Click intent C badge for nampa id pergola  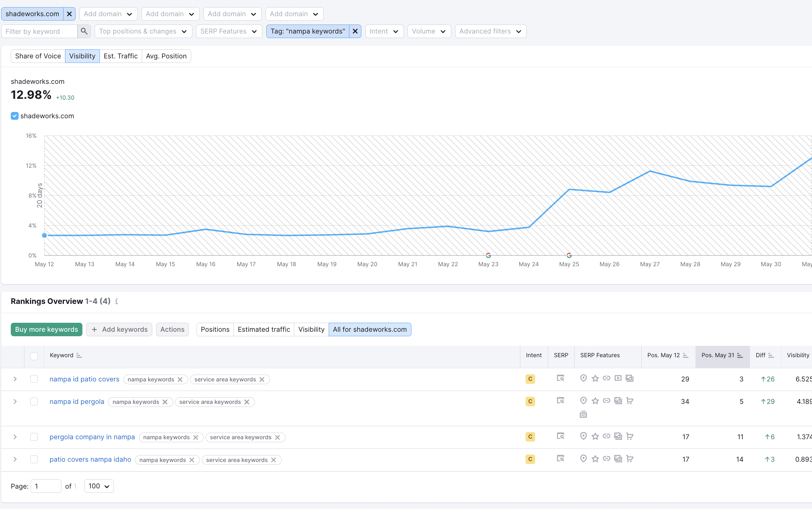(x=530, y=402)
